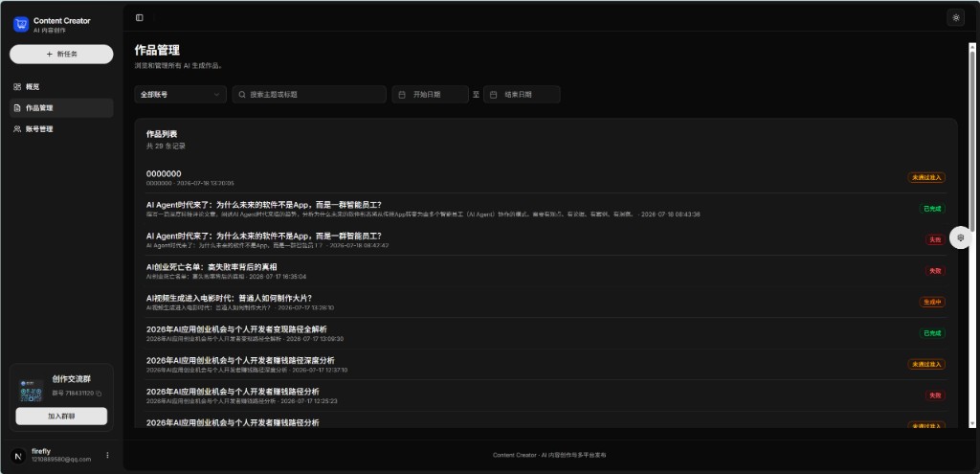Click the 共 29 条记录 count text
The width and height of the screenshot is (980, 474).
[x=166, y=147]
